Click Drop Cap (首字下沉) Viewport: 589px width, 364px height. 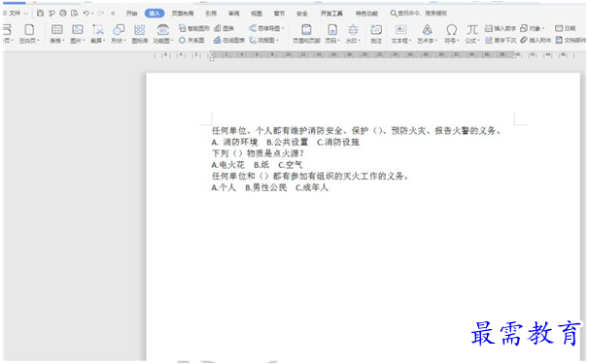tap(501, 40)
